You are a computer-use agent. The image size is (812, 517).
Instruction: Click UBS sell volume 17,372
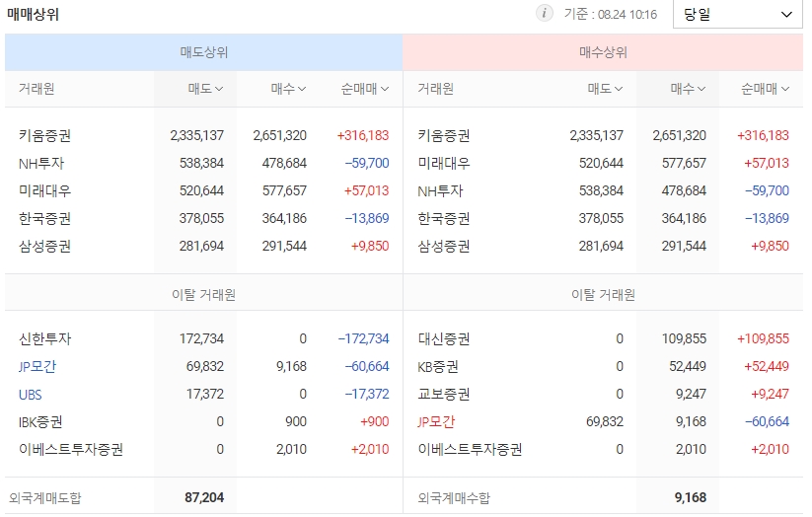205,395
